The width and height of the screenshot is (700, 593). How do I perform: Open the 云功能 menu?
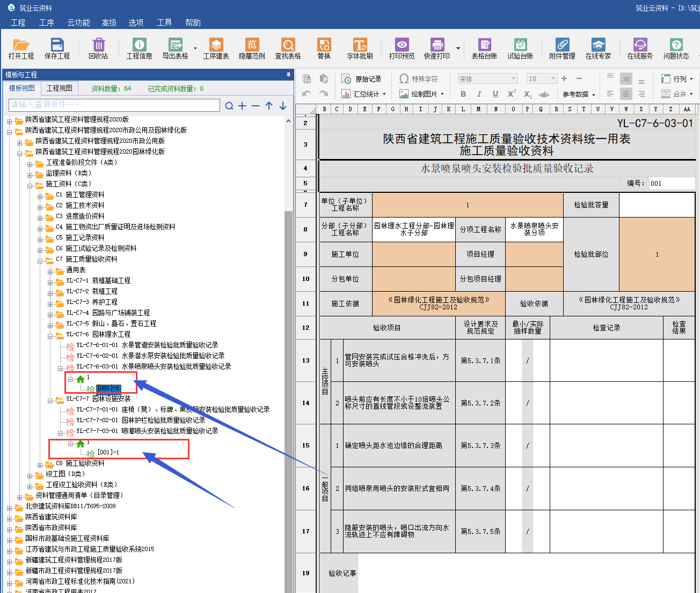point(78,23)
